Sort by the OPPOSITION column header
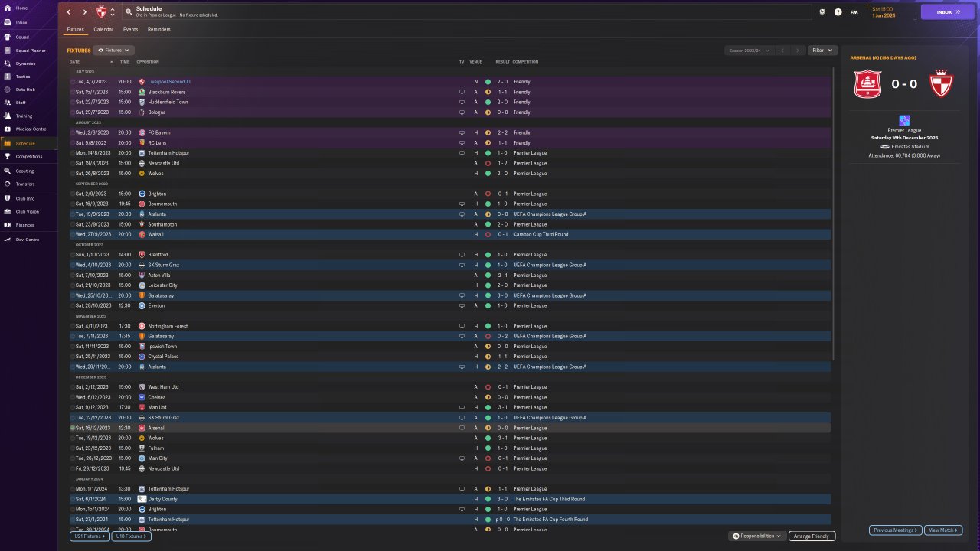 coord(148,61)
